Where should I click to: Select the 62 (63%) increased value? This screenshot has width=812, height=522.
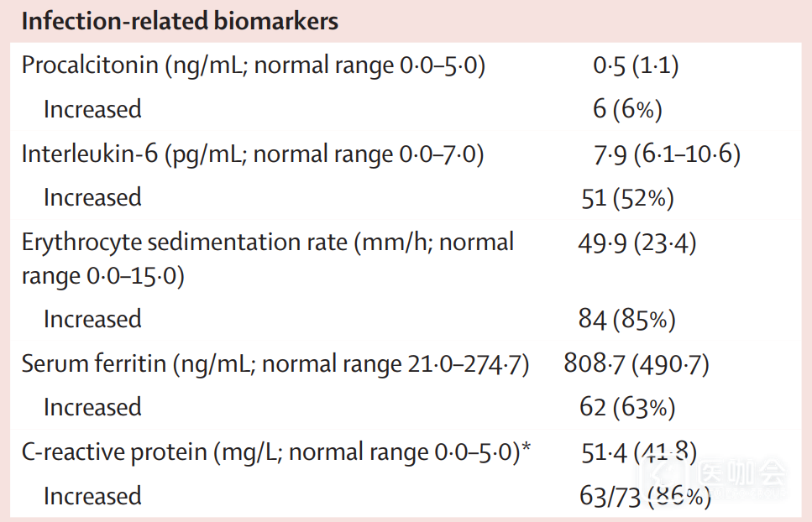click(627, 408)
